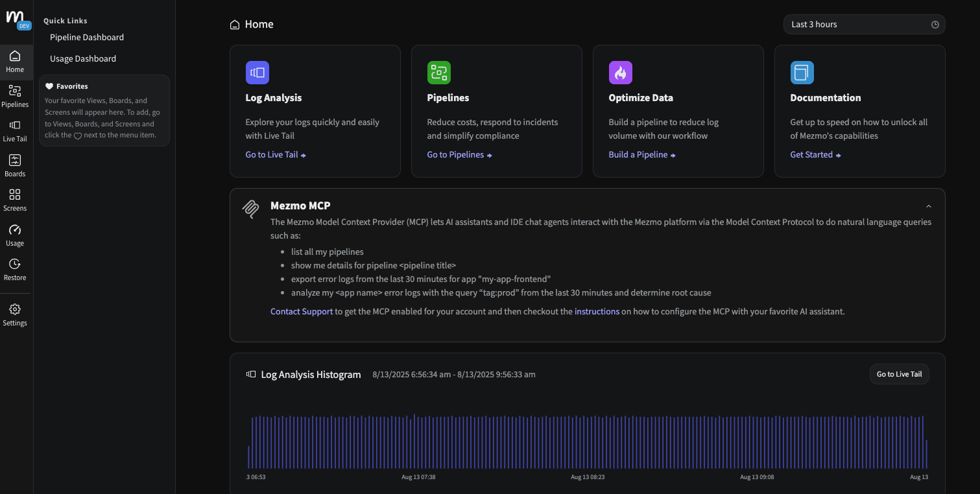Click the 'list all my pipelines' bullet

click(x=328, y=252)
